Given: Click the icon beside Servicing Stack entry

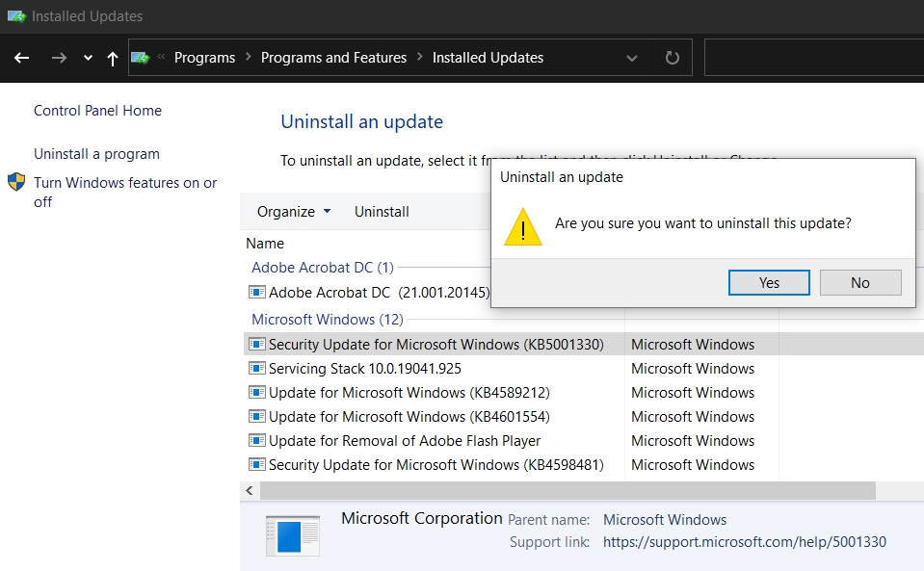Looking at the screenshot, I should point(257,368).
